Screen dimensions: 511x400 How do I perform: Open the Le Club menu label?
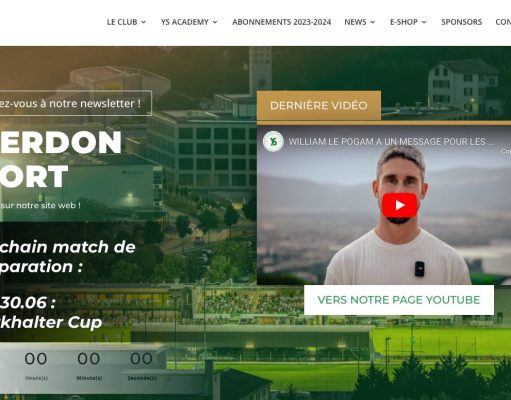tap(122, 22)
